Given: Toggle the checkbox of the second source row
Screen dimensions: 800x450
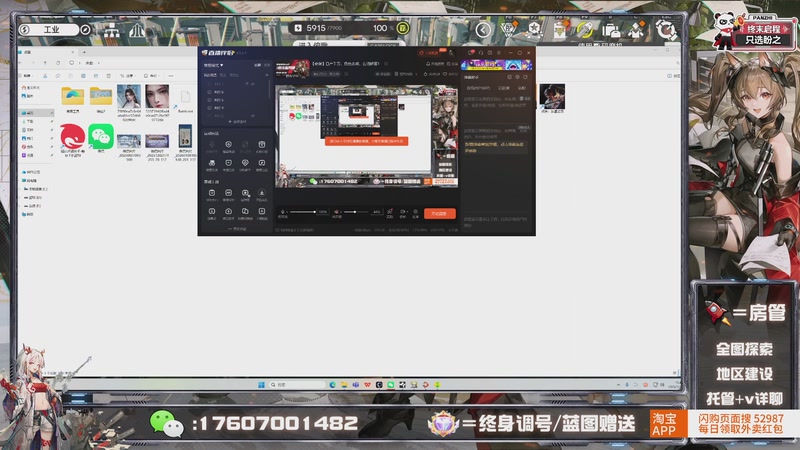Looking at the screenshot, I should 210,92.
